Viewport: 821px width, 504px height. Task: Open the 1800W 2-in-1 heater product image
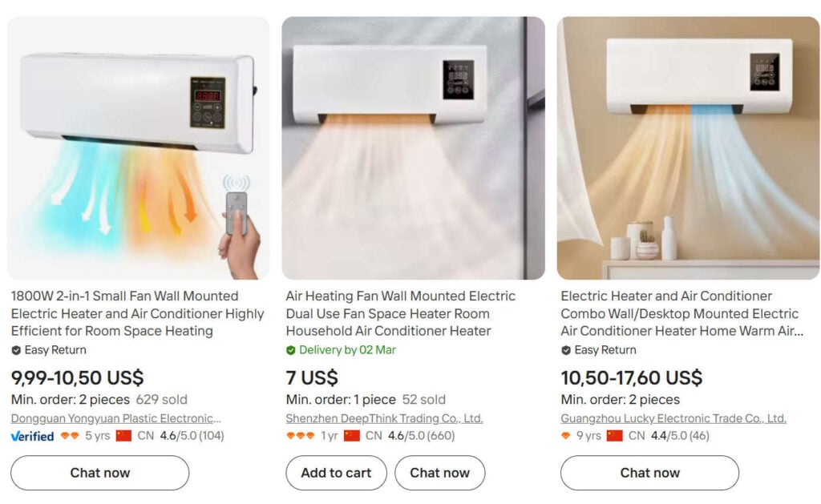(x=138, y=148)
